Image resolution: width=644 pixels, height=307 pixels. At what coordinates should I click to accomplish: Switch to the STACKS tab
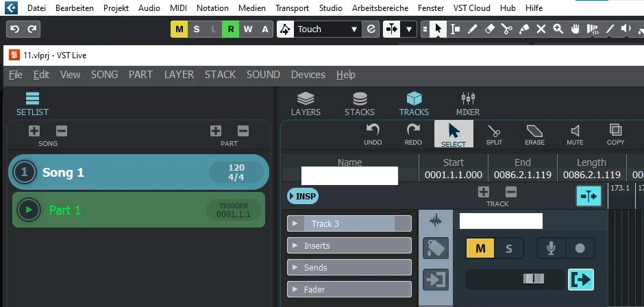360,104
